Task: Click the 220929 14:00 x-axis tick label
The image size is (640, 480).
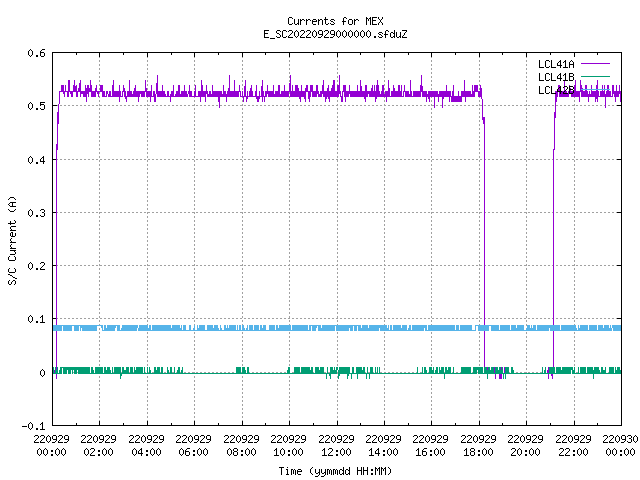Action: [x=383, y=445]
